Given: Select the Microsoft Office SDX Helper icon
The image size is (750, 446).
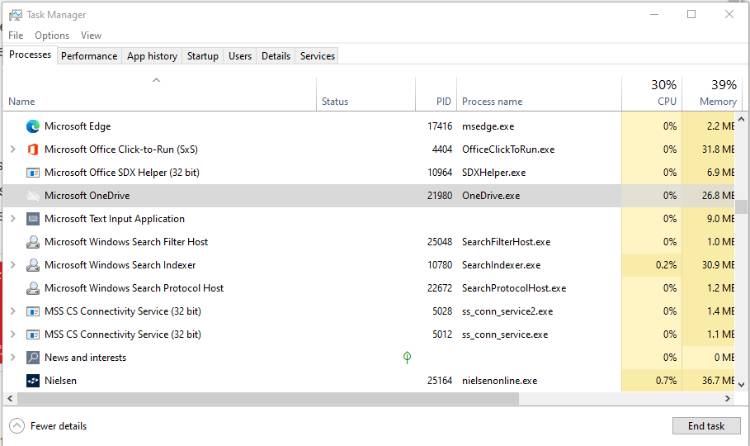Looking at the screenshot, I should [33, 172].
